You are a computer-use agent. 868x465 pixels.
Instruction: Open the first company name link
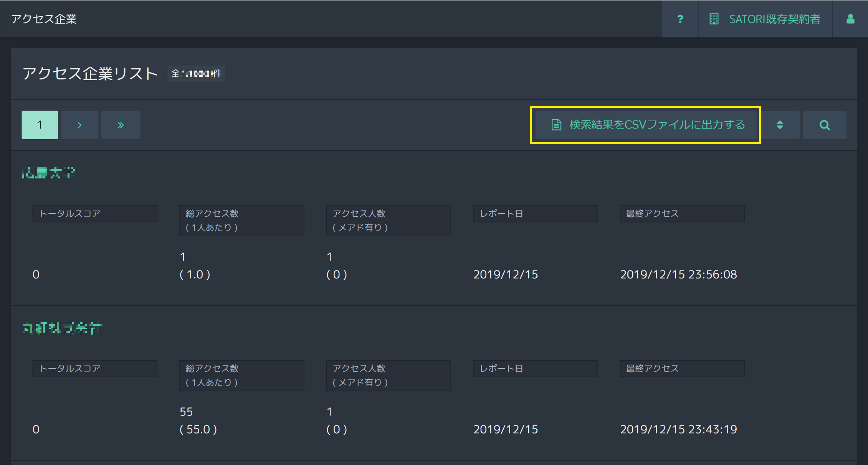click(49, 173)
